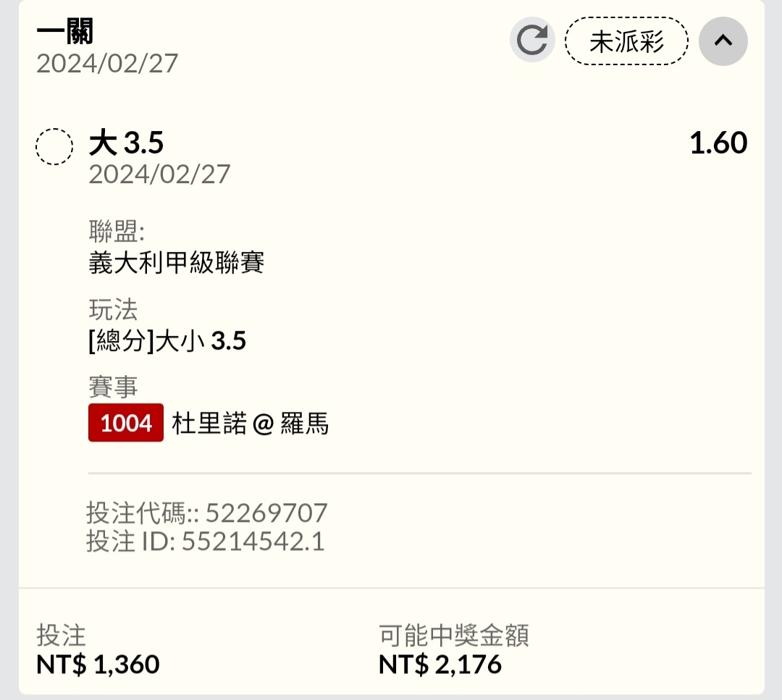This screenshot has height=700, width=782.
Task: Click the date beneath 大 3.5
Action: tap(159, 174)
